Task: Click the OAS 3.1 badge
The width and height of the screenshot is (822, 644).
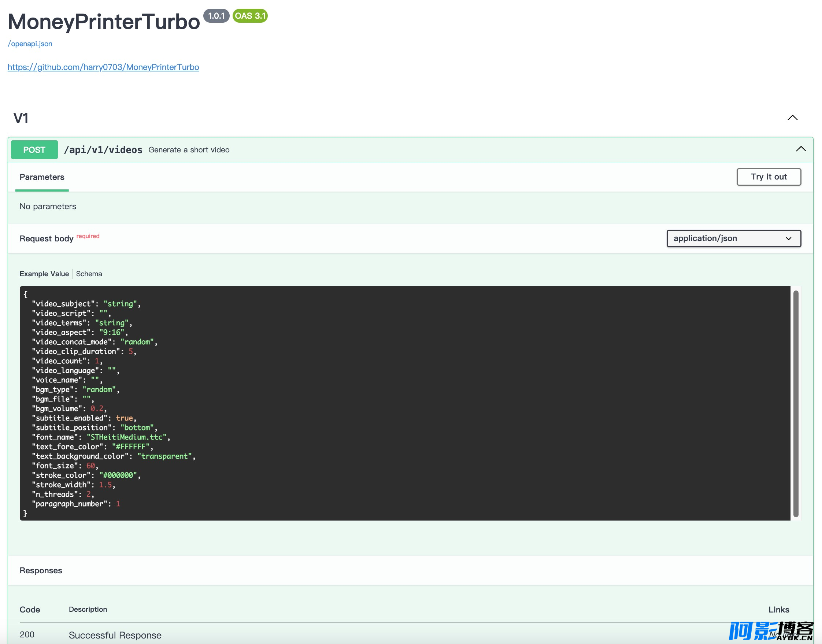Action: click(x=250, y=16)
